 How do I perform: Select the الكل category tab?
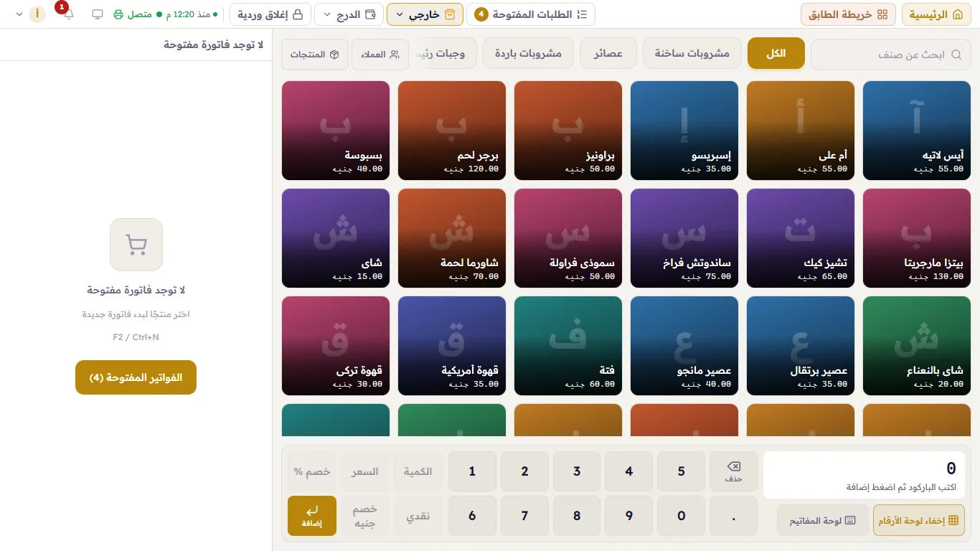(776, 54)
